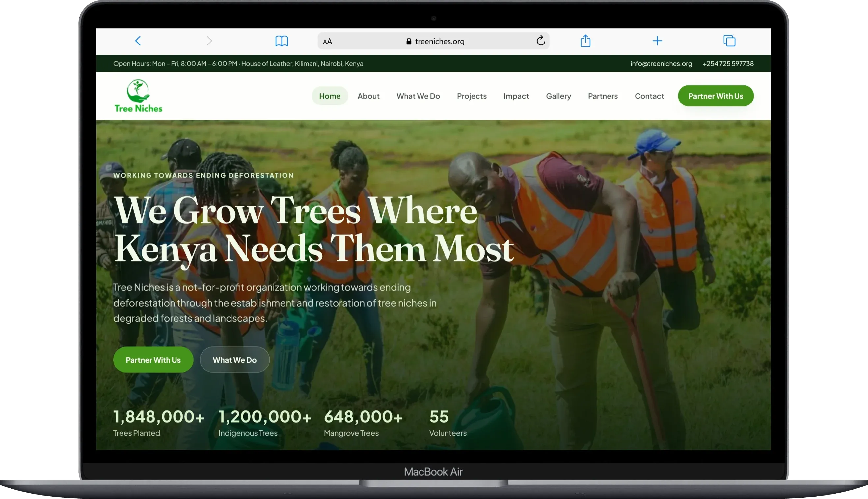Add a new tab with plus icon
Image resolution: width=868 pixels, height=499 pixels.
click(x=657, y=41)
